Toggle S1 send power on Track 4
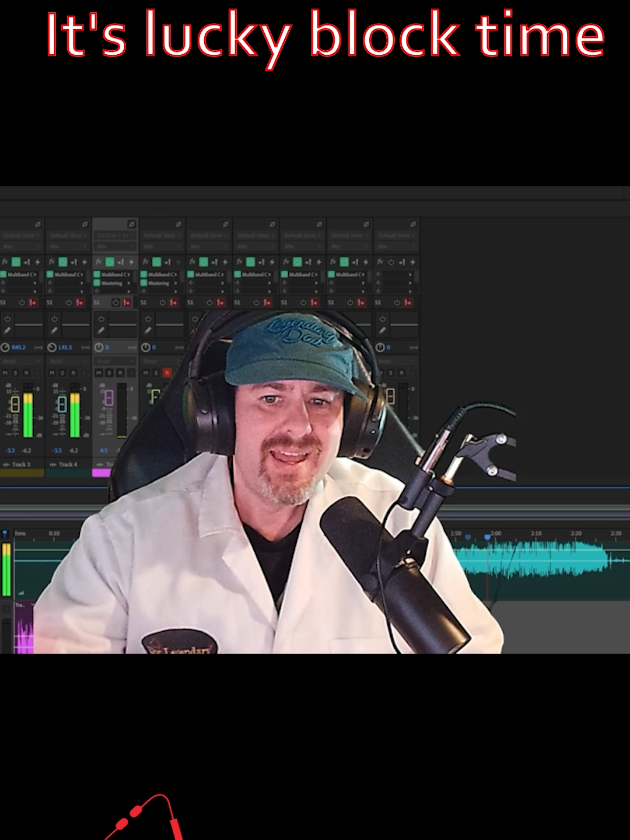 [x=69, y=302]
